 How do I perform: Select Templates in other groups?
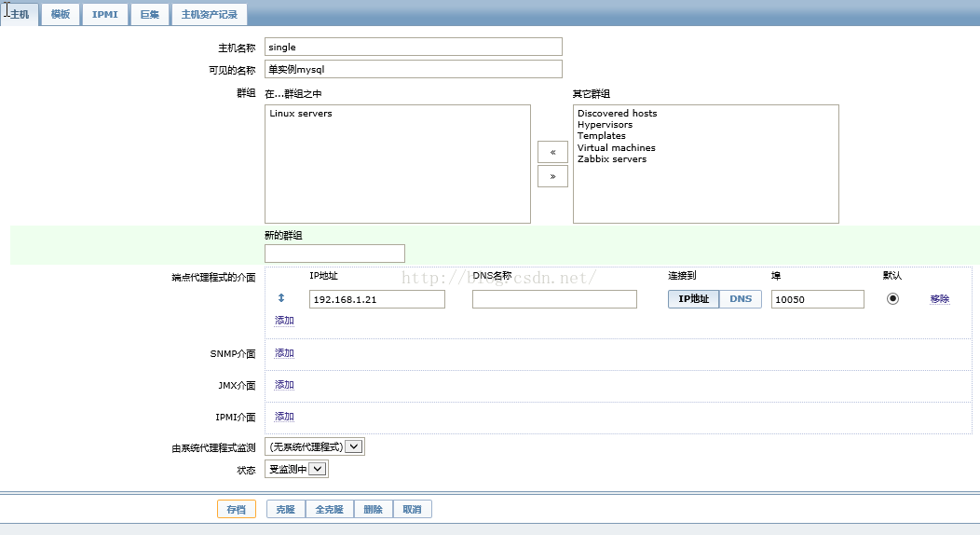click(x=601, y=136)
